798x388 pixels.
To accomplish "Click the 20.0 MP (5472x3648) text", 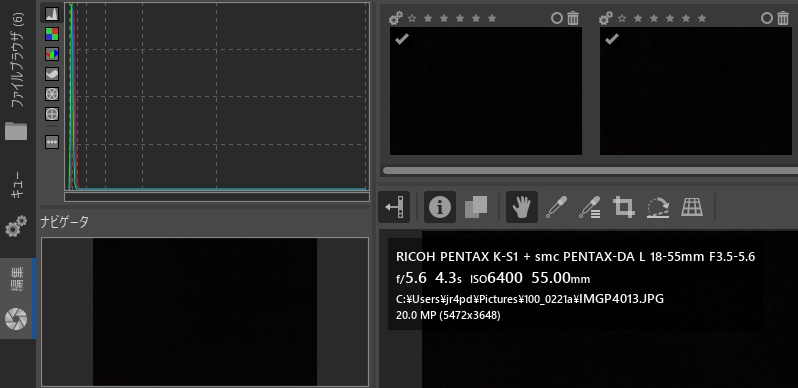I will pos(448,316).
